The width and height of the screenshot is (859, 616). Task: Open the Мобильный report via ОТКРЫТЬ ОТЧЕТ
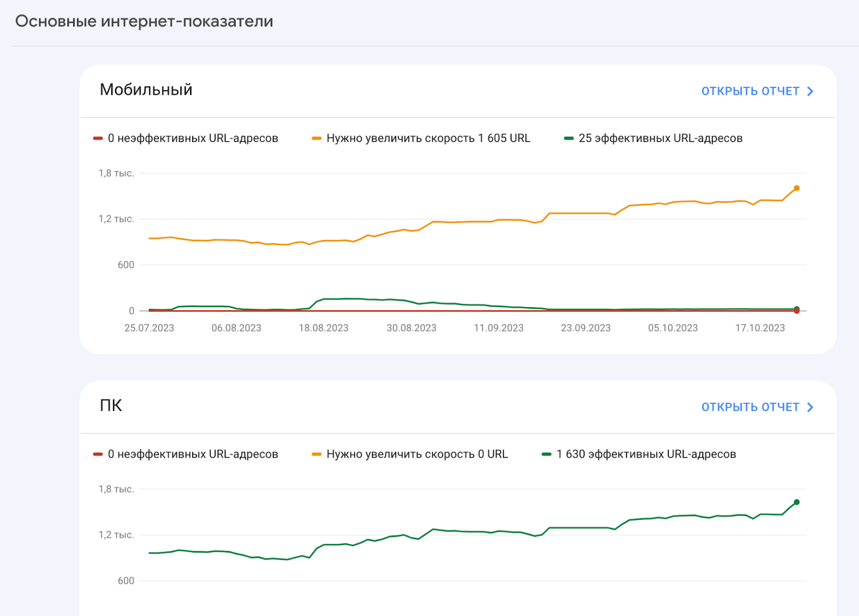click(x=750, y=91)
